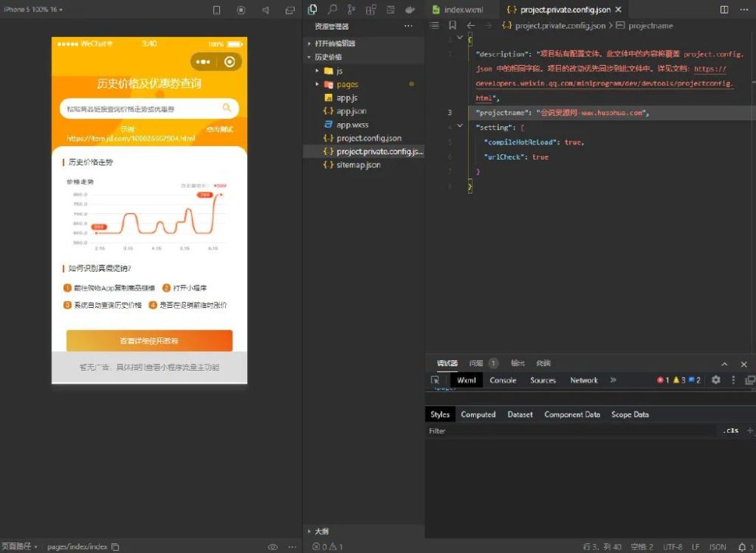Screen dimensions: 756x553
Task: Open the search panel magnifier icon
Action: click(333, 10)
